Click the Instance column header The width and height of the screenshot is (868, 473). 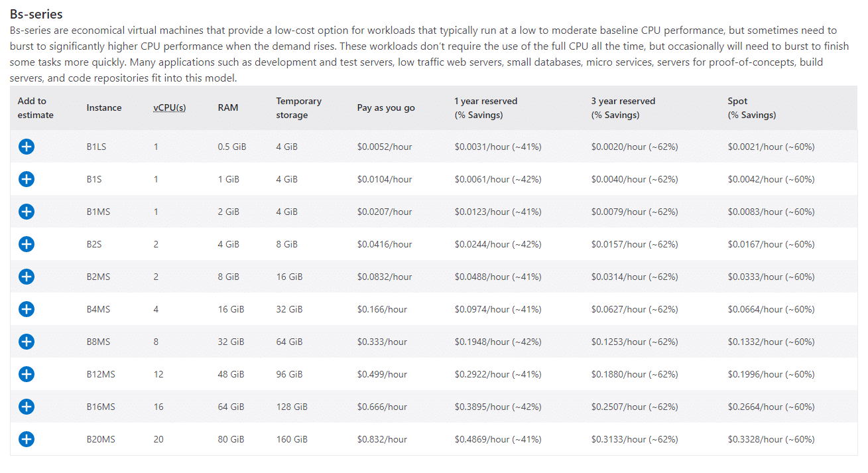tap(104, 108)
